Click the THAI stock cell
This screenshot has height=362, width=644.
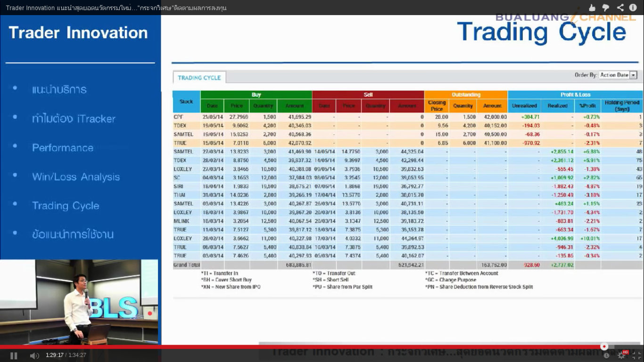[x=186, y=195]
